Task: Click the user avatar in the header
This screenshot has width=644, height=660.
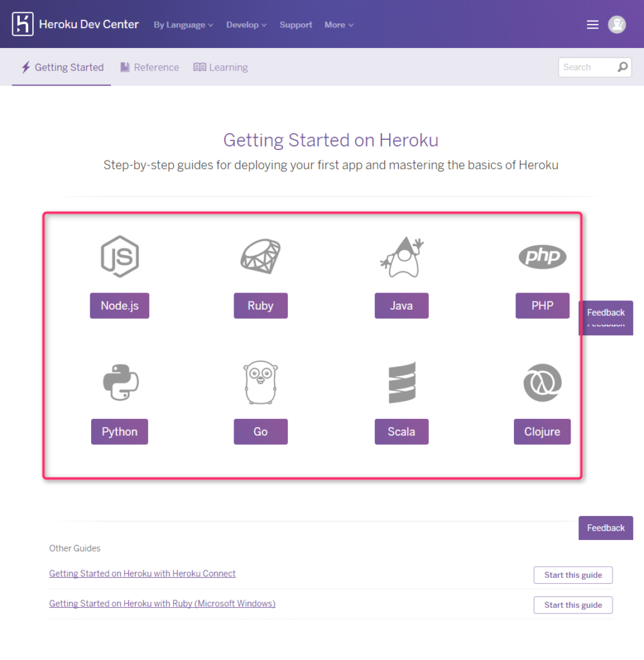Action: (x=616, y=24)
